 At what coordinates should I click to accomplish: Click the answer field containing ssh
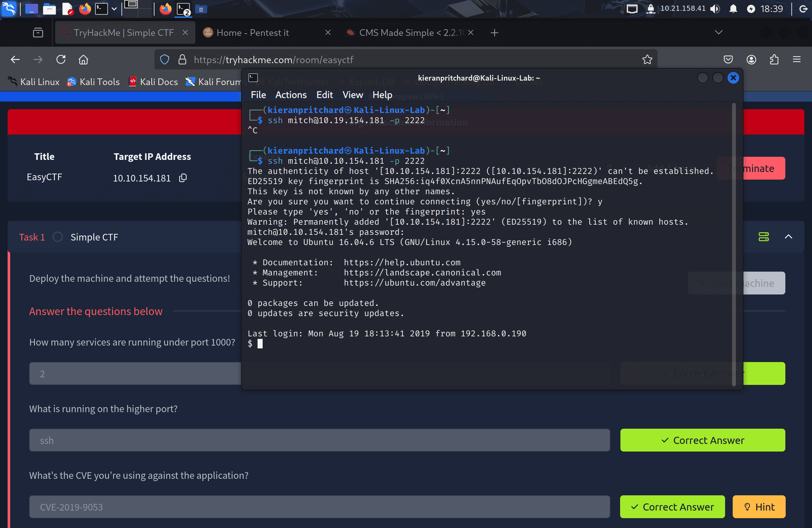click(319, 440)
